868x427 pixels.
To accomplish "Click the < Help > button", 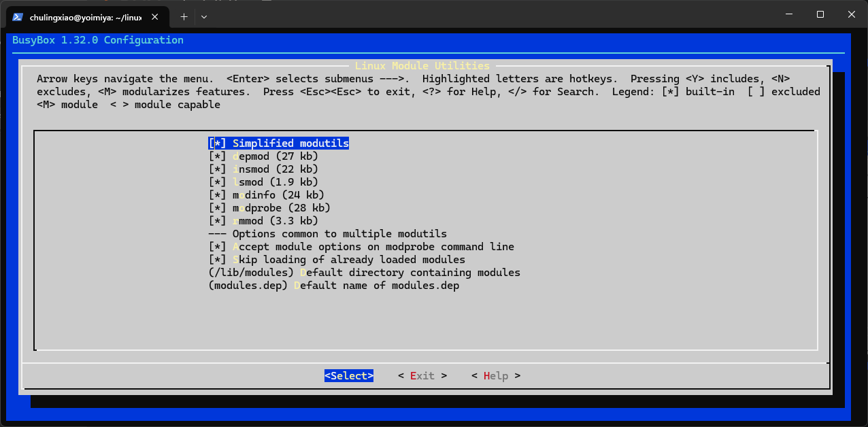I will point(496,376).
